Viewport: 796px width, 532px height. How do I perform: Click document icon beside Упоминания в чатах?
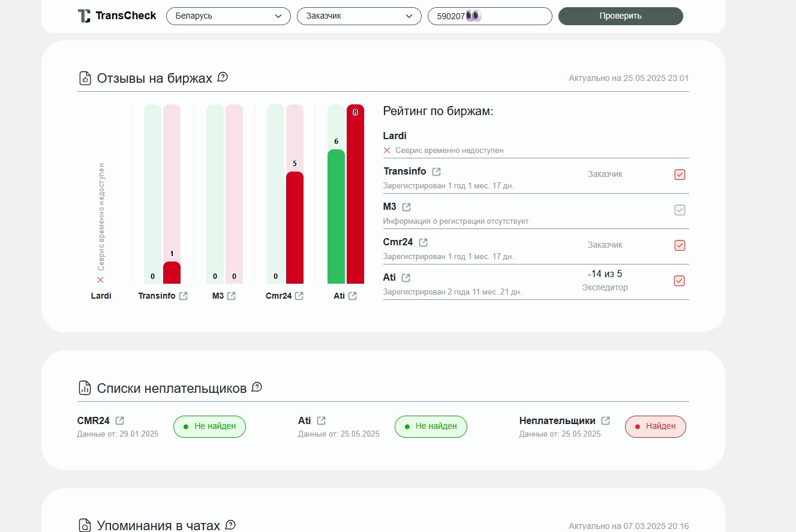point(85,525)
